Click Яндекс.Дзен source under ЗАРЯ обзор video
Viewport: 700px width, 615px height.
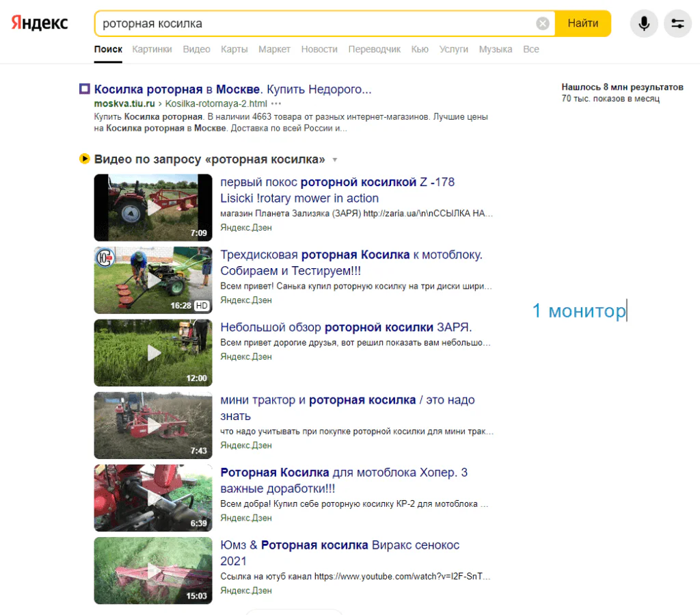coord(246,356)
